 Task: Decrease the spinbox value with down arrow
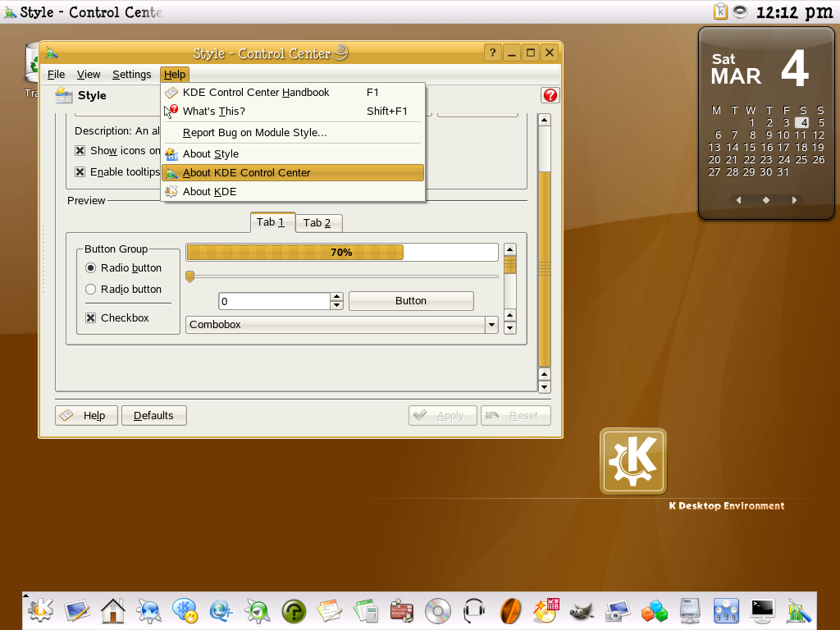click(x=336, y=305)
